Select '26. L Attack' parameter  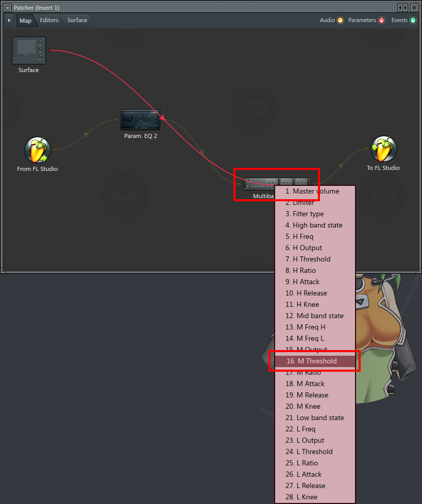click(x=315, y=475)
